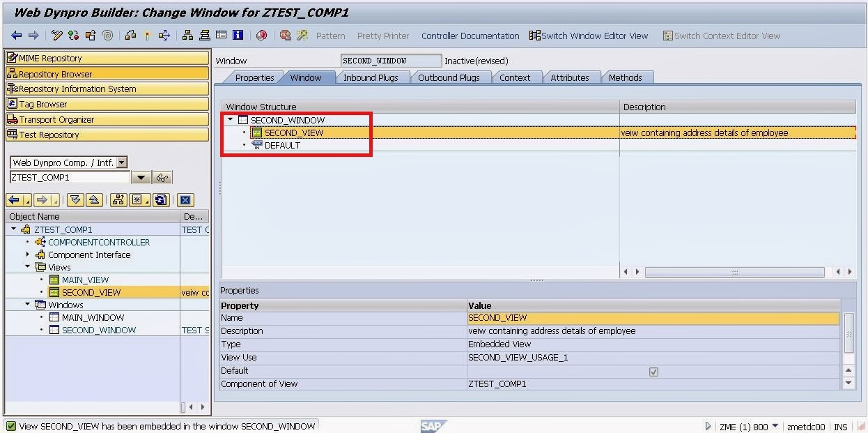Image resolution: width=868 pixels, height=433 pixels.
Task: Toggle the Default checkbox in the Properties table
Action: (x=653, y=372)
